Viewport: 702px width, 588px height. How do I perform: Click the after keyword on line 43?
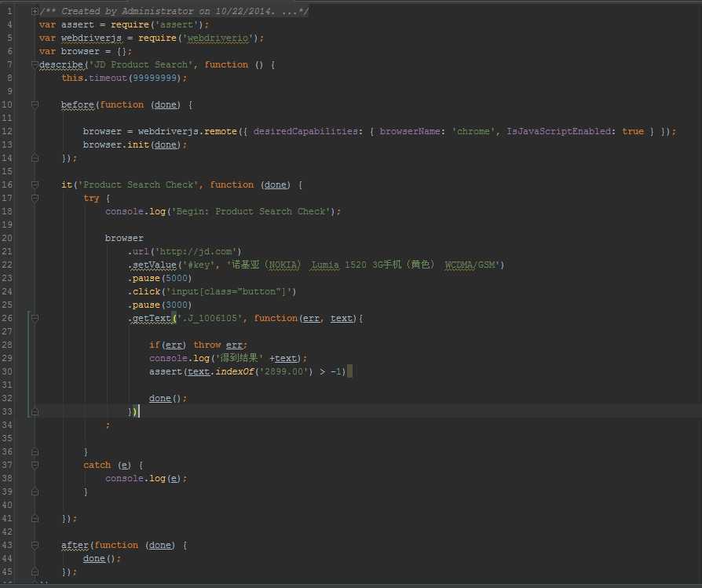pos(75,545)
